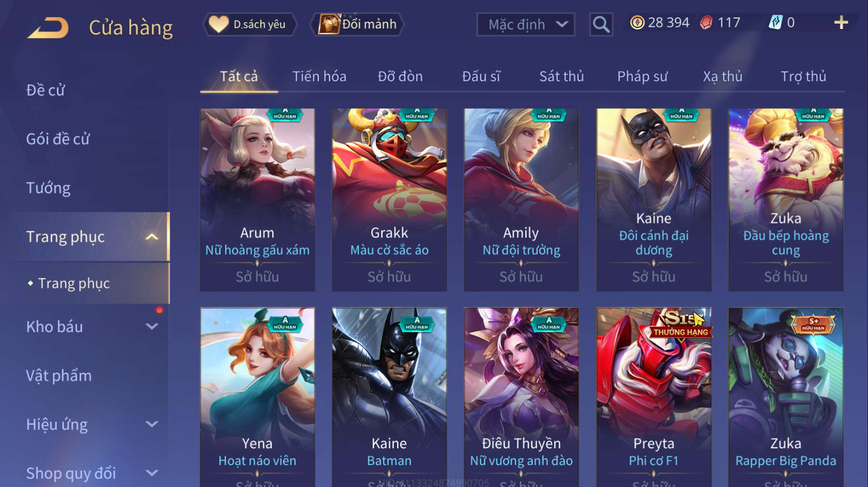Viewport: 868px width, 487px height.
Task: Go to Tướng in the sidebar
Action: pyautogui.click(x=48, y=188)
